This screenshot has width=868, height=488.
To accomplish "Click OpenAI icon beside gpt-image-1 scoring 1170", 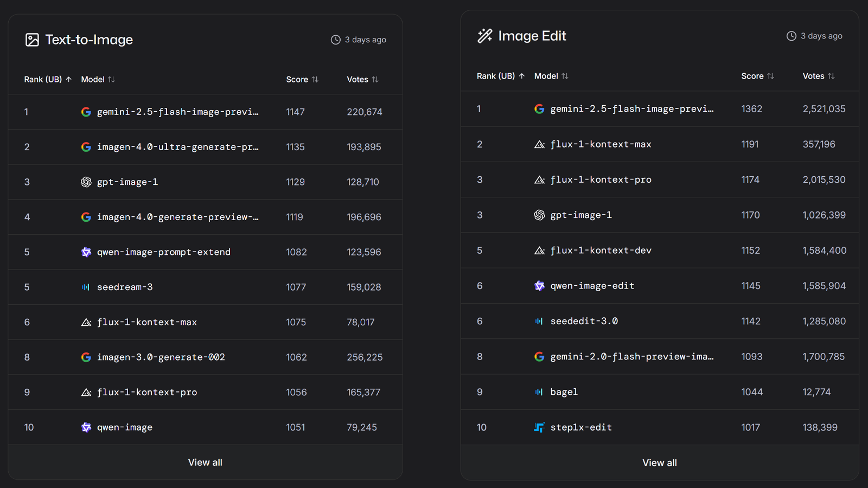I will tap(539, 215).
